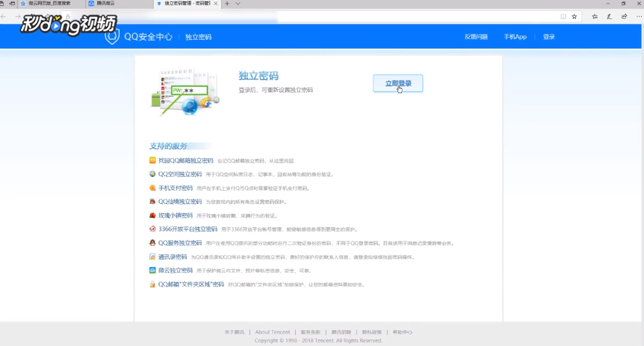This screenshot has height=346, width=644.
Task: Open the 反馈问题 feedback link
Action: [x=476, y=37]
